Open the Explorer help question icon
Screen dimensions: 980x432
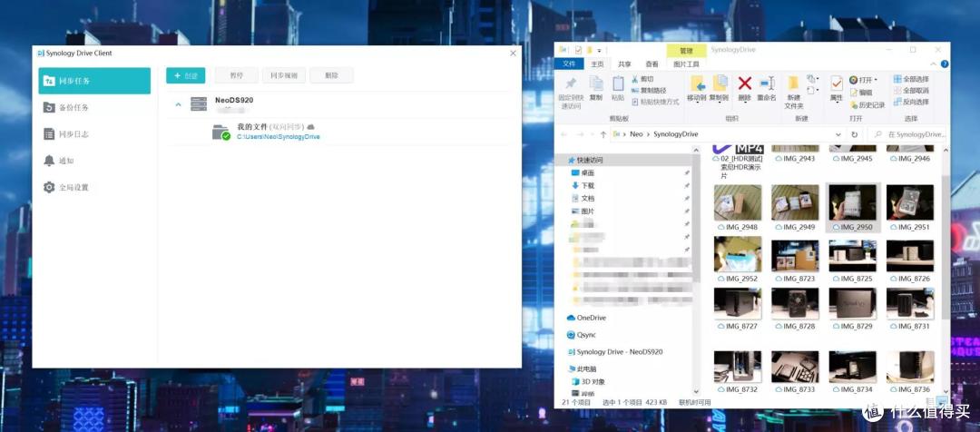pyautogui.click(x=945, y=64)
